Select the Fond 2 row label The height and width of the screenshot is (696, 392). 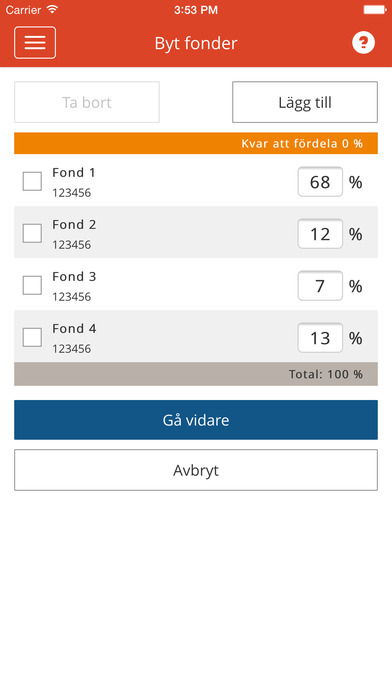[x=74, y=225]
